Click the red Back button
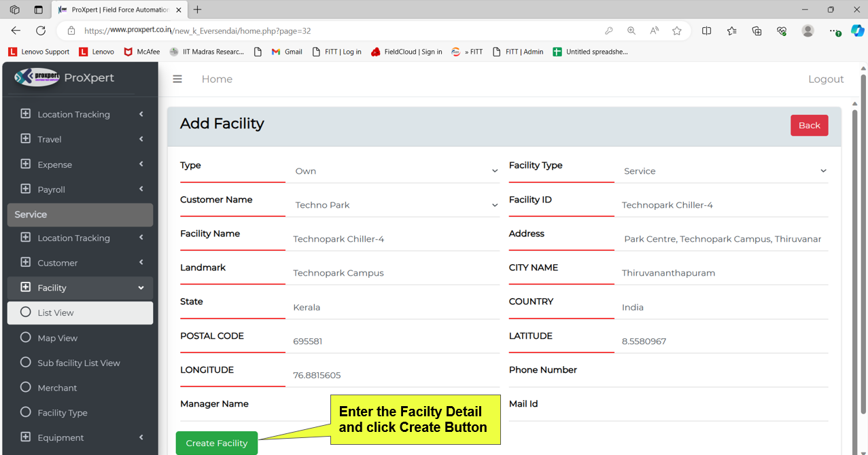 click(809, 125)
